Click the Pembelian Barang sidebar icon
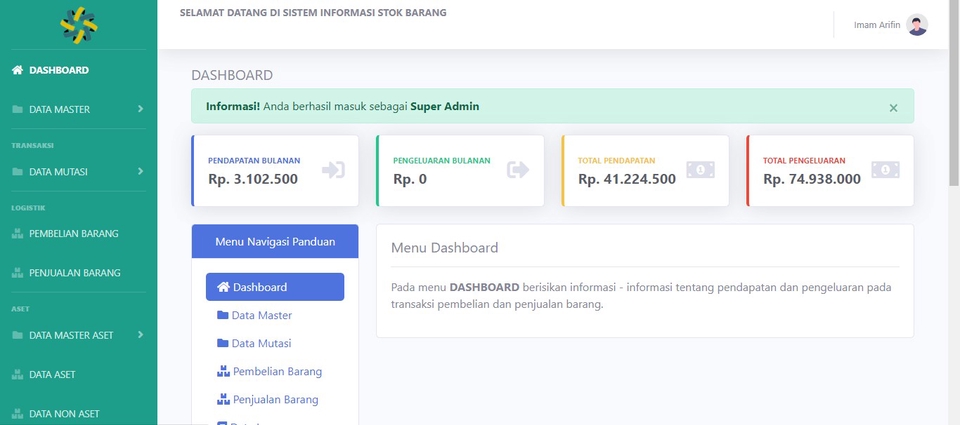Screen dimensions: 960x425 click(x=17, y=234)
